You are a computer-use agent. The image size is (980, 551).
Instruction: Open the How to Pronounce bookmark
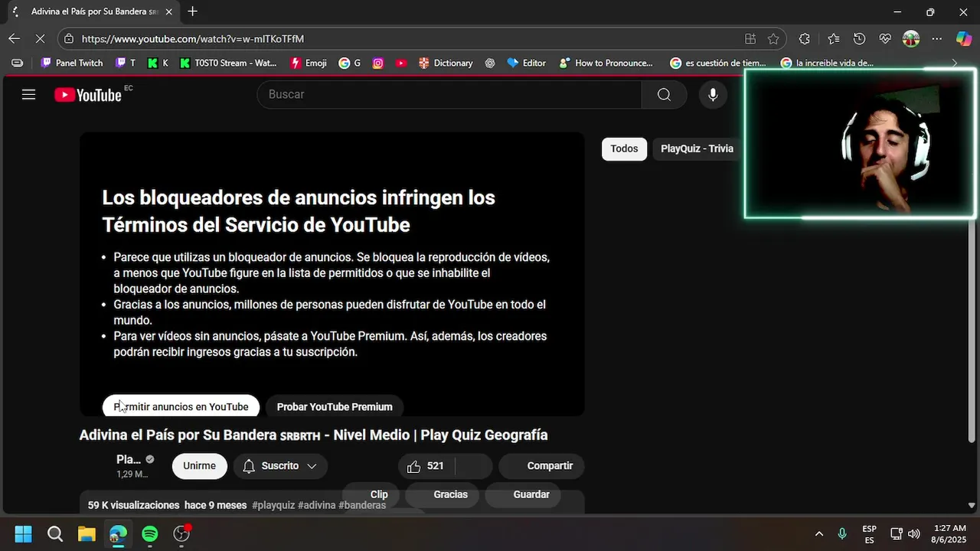606,63
